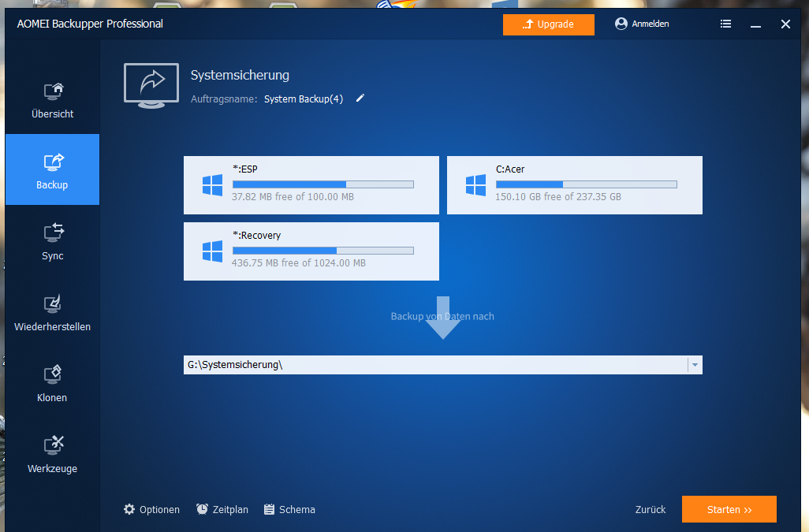Click the Werkzeuge wrench icon
Screen dimensions: 809x532
[x=53, y=445]
